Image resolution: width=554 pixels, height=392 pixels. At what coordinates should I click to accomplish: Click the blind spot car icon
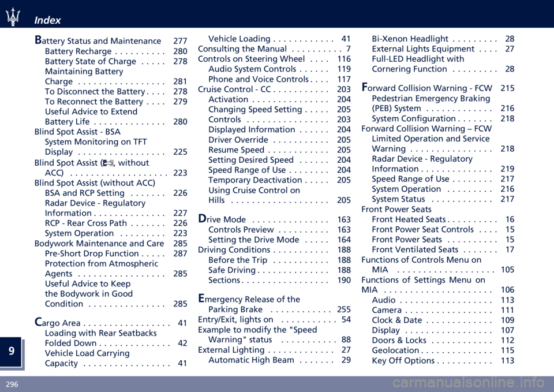(x=108, y=163)
